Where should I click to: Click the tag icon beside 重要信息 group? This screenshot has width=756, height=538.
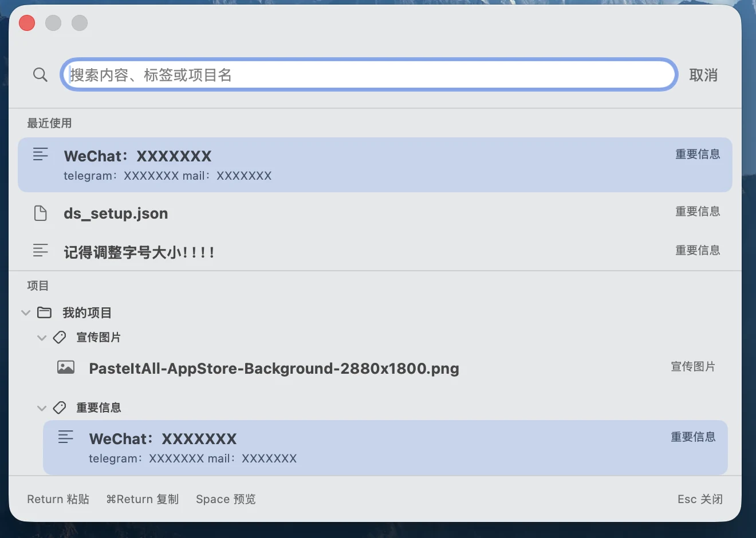pyautogui.click(x=60, y=408)
